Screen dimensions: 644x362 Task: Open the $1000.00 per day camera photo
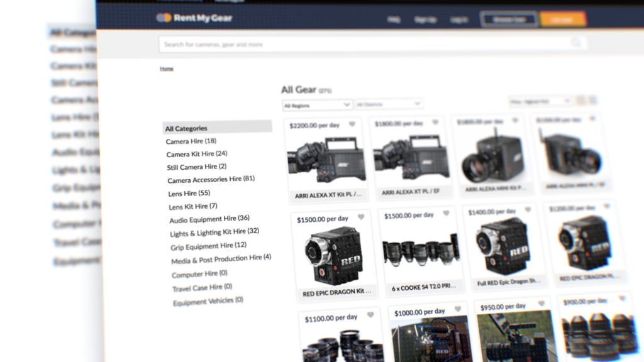tap(431, 339)
